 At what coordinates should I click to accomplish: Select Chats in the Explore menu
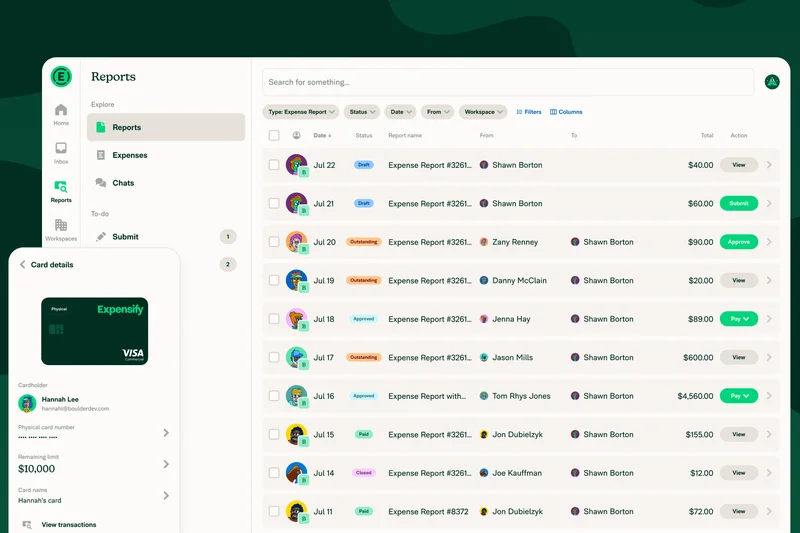tap(123, 183)
